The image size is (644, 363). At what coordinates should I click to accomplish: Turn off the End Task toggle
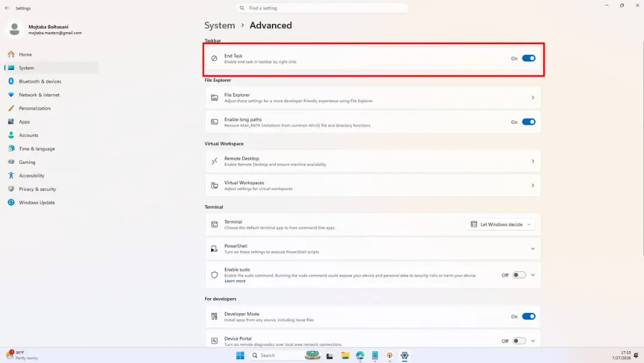528,58
